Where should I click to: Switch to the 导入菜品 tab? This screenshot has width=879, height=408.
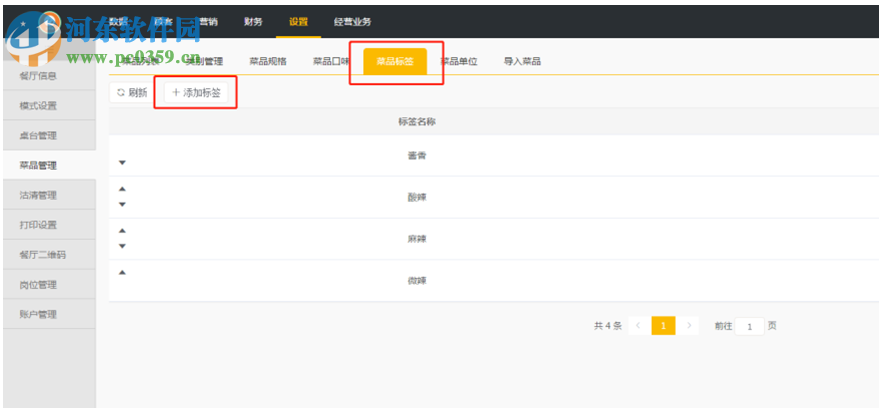522,62
